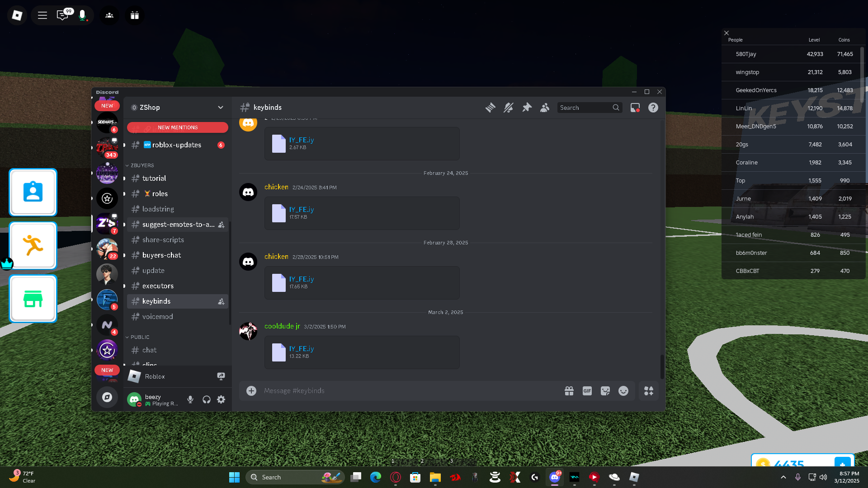Download the 2.67 KB IY_FE.iy file
Screen dimensions: 868x488
[301, 140]
